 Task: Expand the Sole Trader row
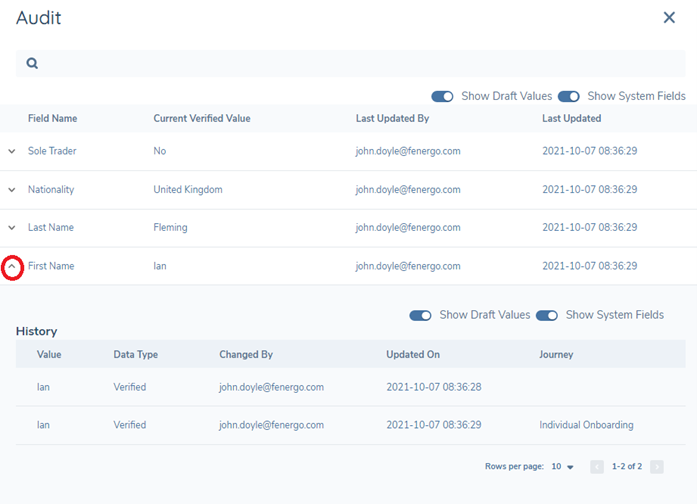[12, 151]
